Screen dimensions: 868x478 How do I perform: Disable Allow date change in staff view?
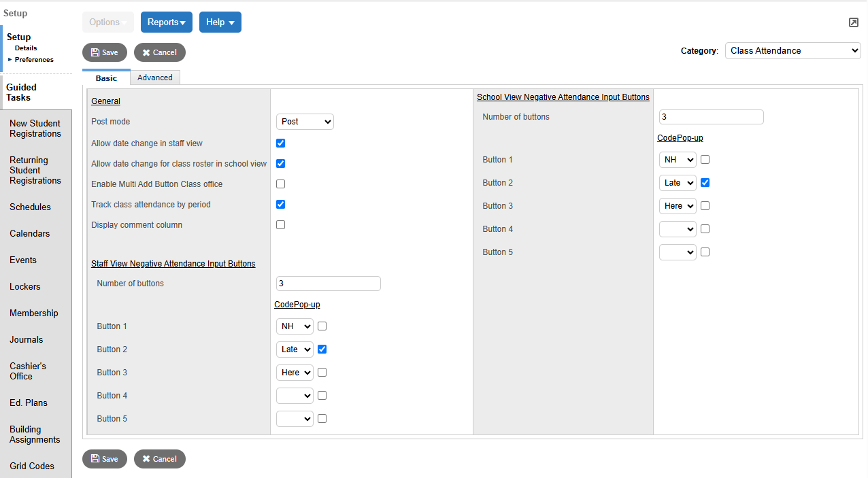point(280,143)
